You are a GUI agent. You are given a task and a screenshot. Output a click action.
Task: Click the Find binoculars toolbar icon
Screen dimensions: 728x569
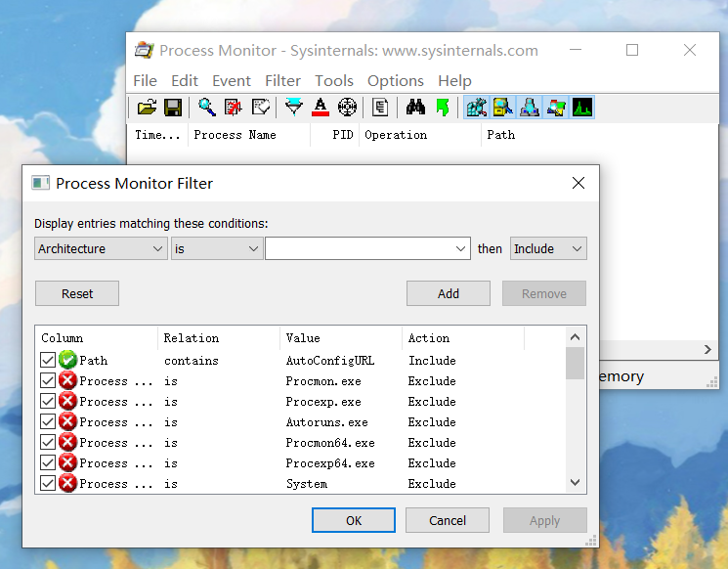coord(415,108)
